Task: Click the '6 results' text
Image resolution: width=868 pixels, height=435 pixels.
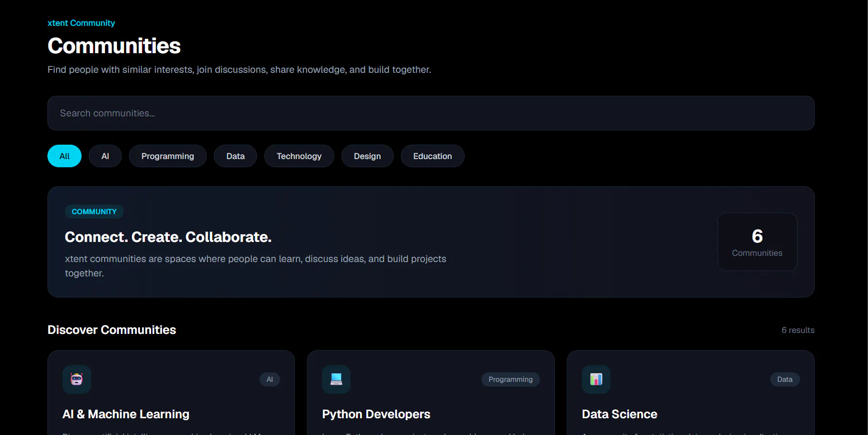Action: 798,330
